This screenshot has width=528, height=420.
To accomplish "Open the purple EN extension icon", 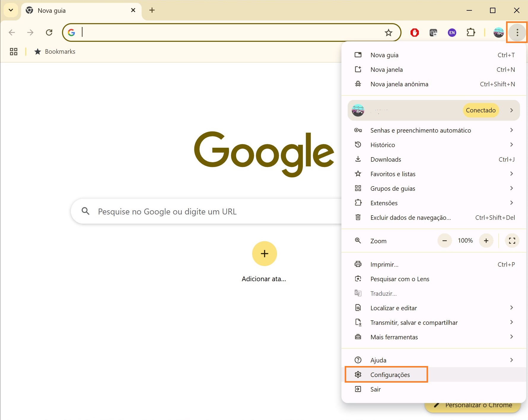I will pos(452,32).
